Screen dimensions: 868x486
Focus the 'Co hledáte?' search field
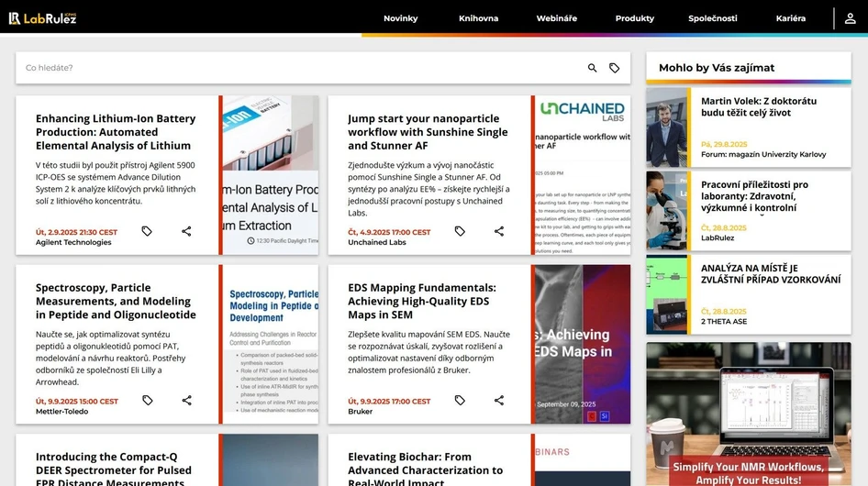click(294, 68)
